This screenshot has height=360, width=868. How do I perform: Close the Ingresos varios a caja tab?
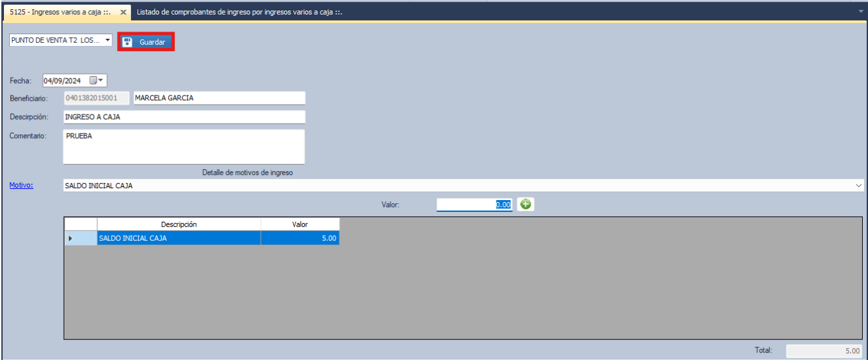[123, 13]
